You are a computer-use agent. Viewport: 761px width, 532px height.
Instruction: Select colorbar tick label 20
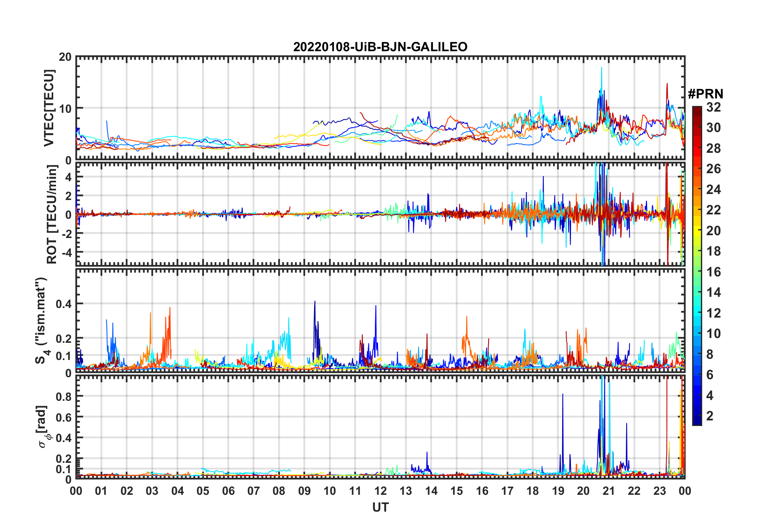point(713,231)
